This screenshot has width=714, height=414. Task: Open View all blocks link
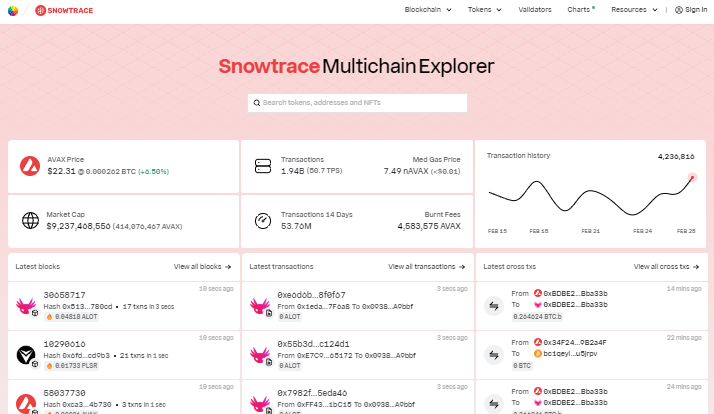pyautogui.click(x=203, y=266)
